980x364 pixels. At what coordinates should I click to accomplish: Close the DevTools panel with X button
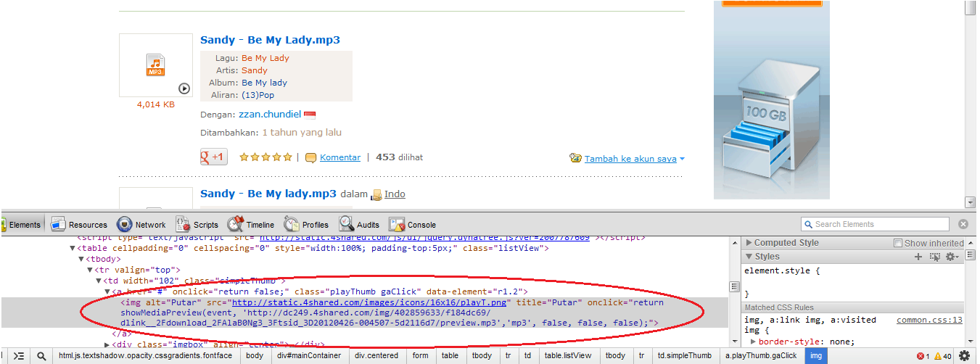click(963, 224)
